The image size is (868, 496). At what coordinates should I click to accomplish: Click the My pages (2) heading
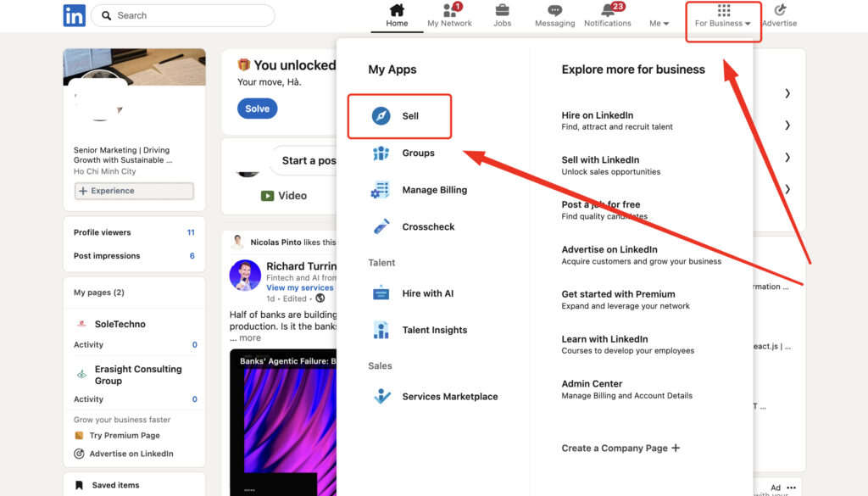point(99,293)
